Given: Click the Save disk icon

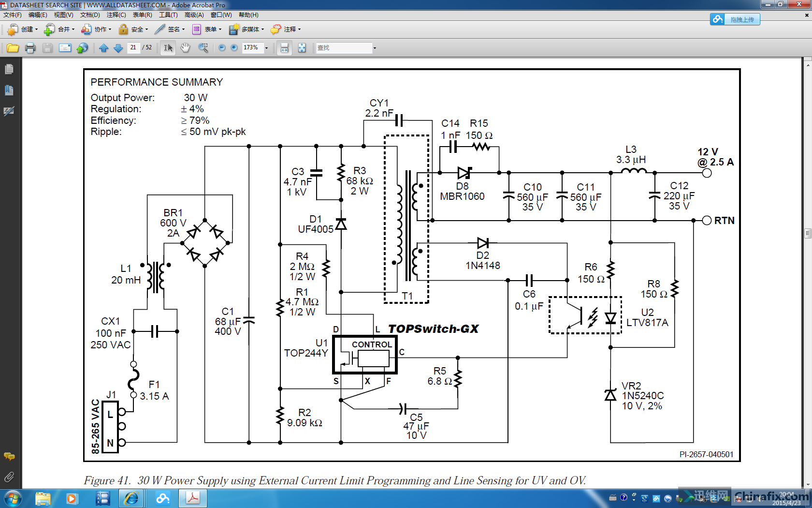Looking at the screenshot, I should click(47, 48).
